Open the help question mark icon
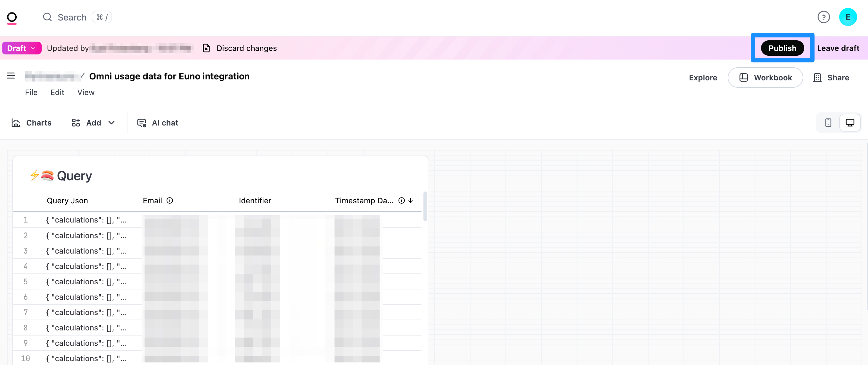 click(823, 17)
